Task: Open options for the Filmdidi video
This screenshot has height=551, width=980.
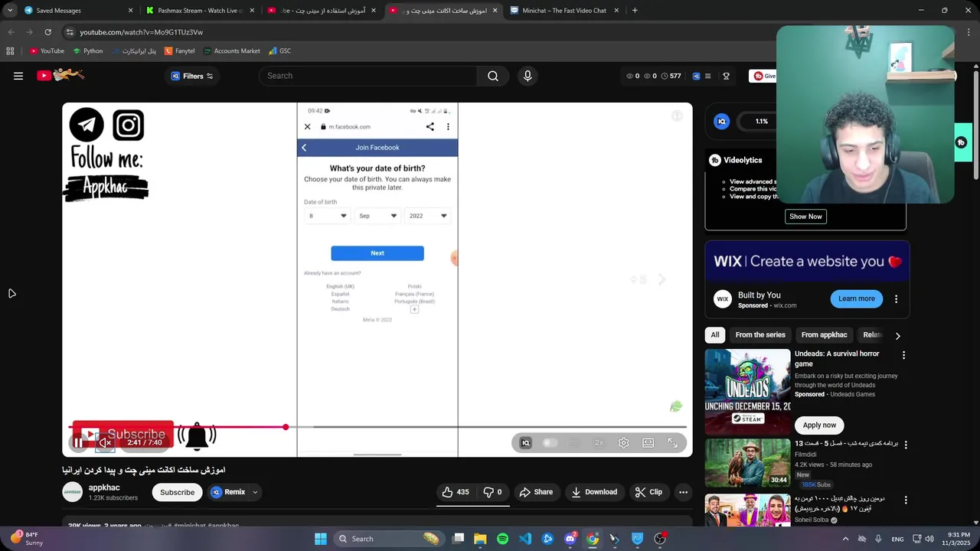Action: pyautogui.click(x=906, y=445)
